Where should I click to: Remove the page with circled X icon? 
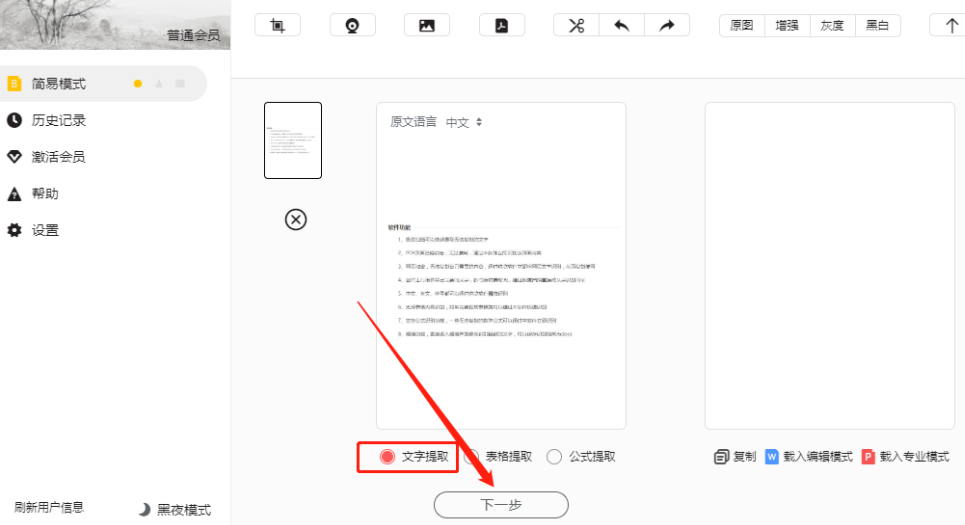tap(296, 219)
